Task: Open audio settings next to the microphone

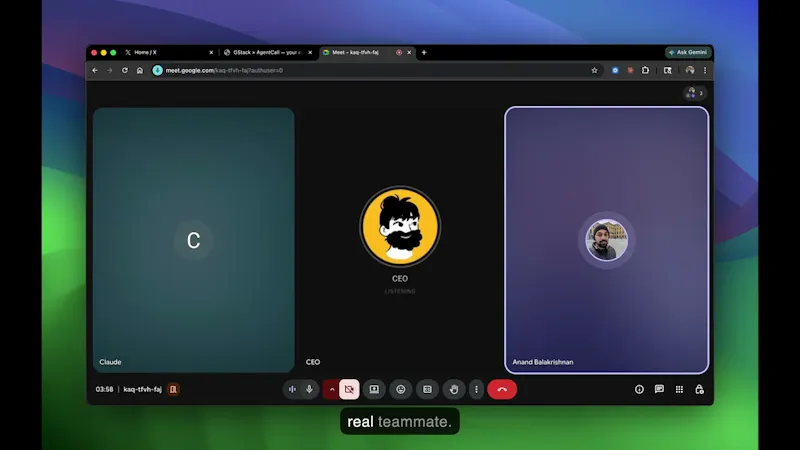Action: click(x=292, y=389)
